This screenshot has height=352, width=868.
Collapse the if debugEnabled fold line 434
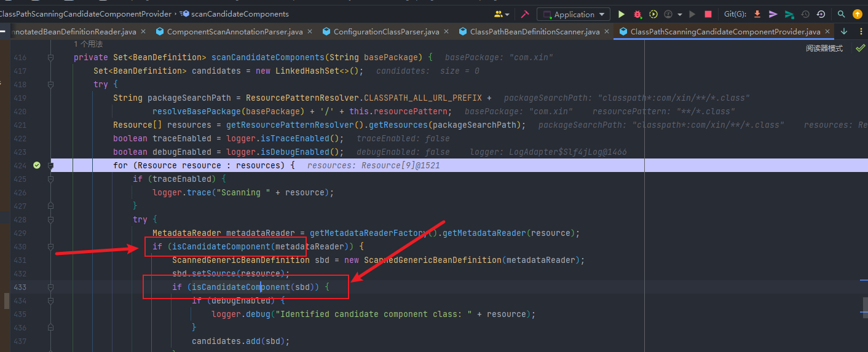click(52, 300)
